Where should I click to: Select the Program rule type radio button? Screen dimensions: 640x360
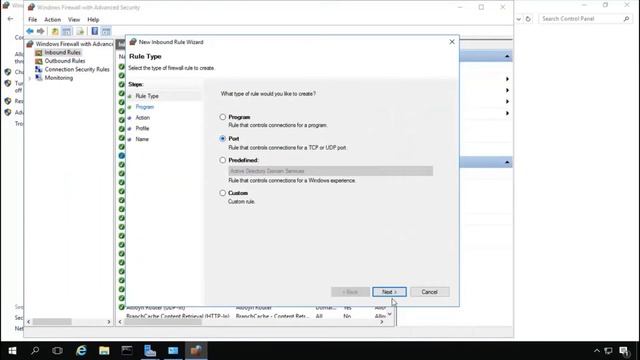222,117
